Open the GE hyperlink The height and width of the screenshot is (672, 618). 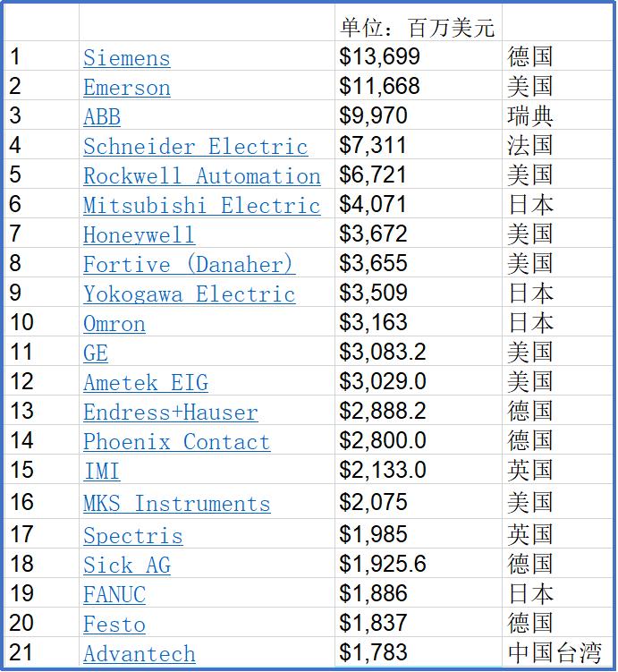(x=96, y=353)
